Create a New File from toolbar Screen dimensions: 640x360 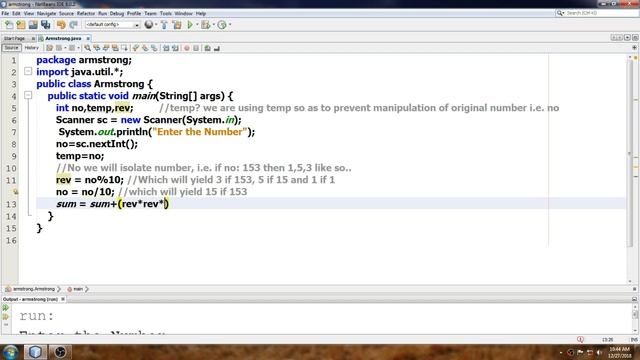click(x=9, y=25)
